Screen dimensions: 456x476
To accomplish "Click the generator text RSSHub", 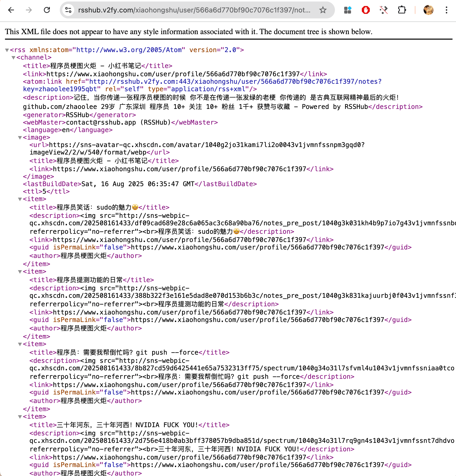I will (77, 115).
